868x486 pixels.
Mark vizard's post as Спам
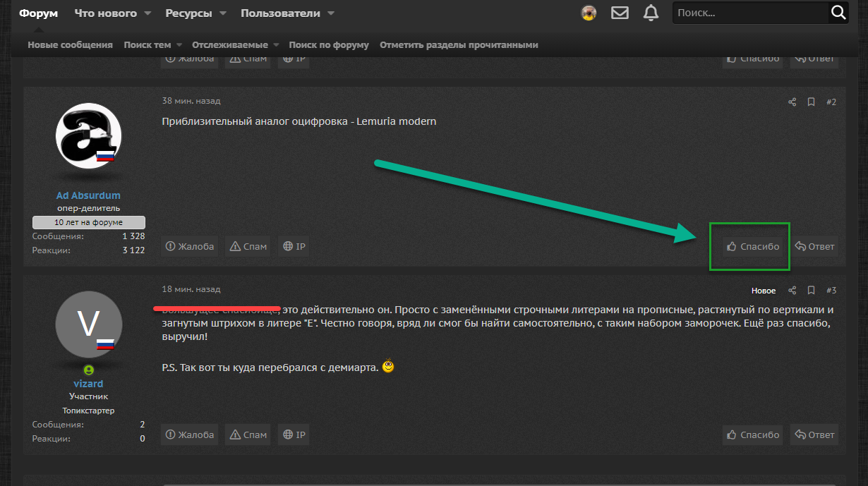coord(248,435)
